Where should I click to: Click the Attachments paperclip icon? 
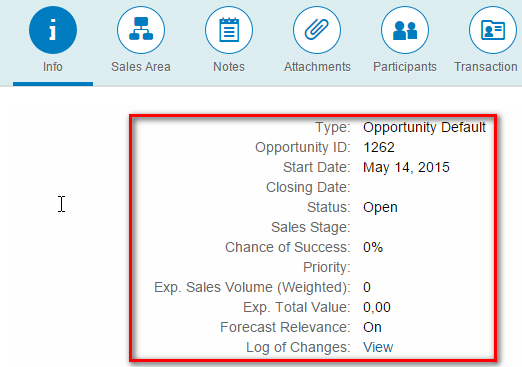[317, 30]
